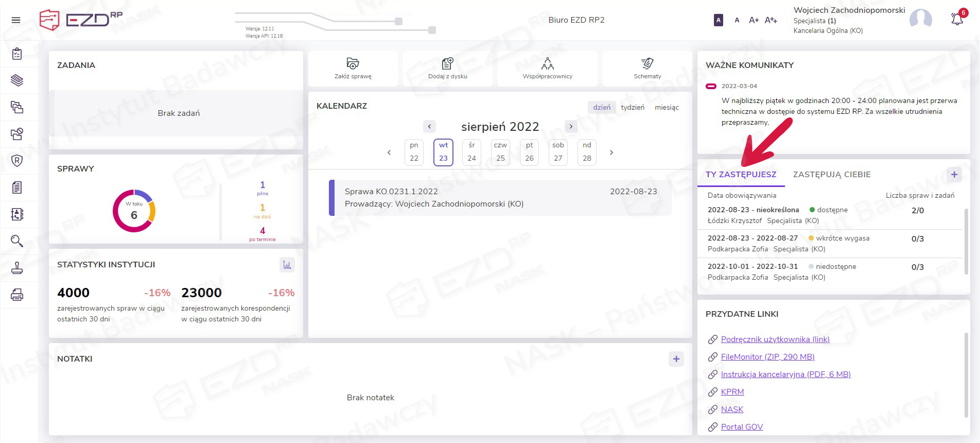Open Podręcznik użytkownika link
Image resolution: width=980 pixels, height=443 pixels.
[x=775, y=339]
